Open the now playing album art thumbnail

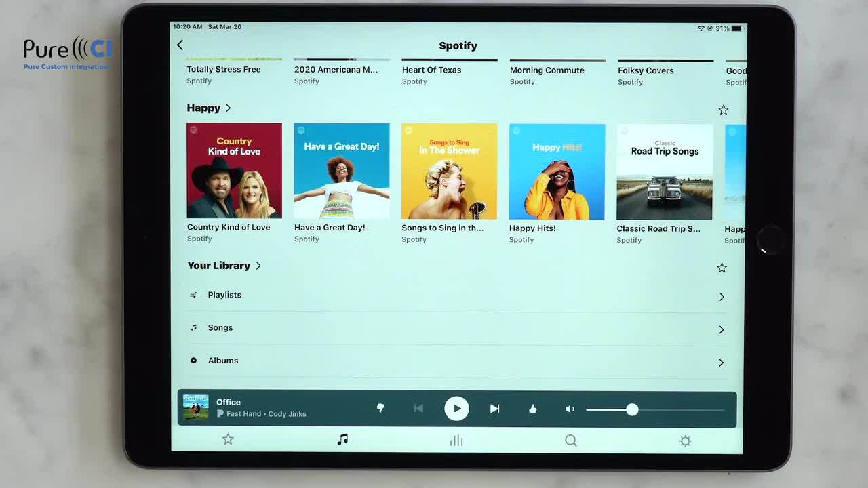tap(196, 407)
